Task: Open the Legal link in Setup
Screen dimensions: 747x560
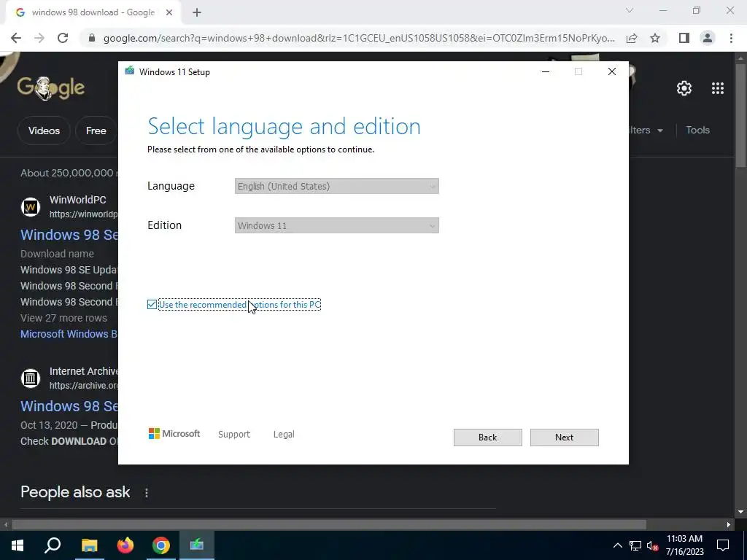Action: (x=284, y=435)
